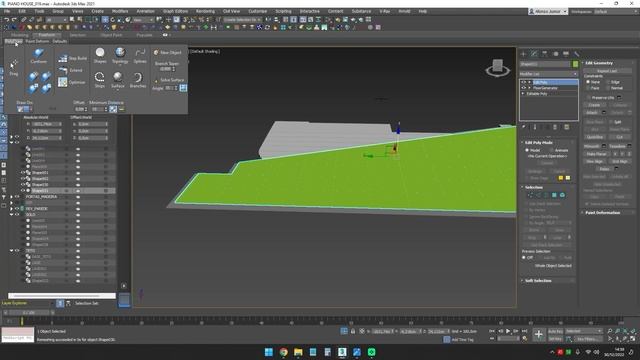Select the Topology tool
The width and height of the screenshot is (640, 360).
coord(120,56)
